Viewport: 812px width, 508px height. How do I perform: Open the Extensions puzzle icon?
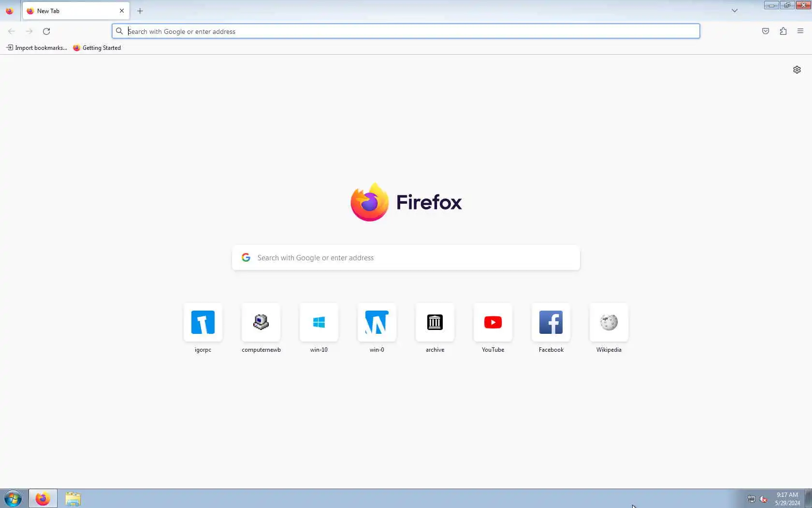pos(783,31)
